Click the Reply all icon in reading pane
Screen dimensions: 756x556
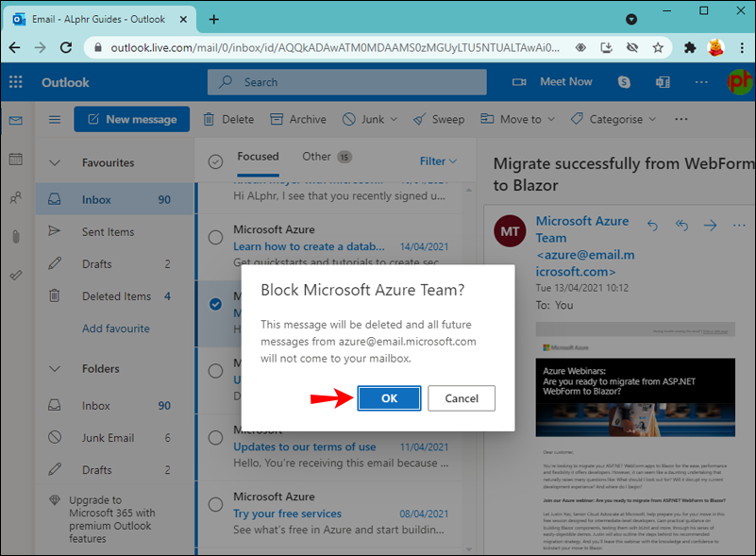point(681,226)
